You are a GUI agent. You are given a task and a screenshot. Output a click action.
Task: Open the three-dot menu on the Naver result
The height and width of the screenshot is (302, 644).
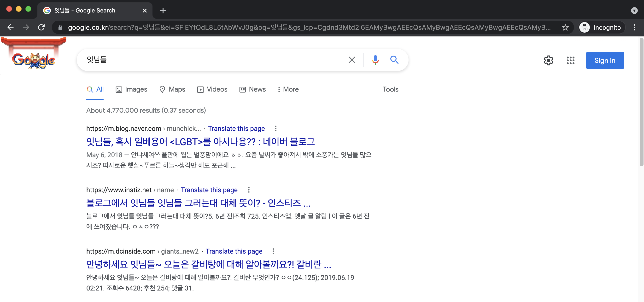(x=276, y=128)
